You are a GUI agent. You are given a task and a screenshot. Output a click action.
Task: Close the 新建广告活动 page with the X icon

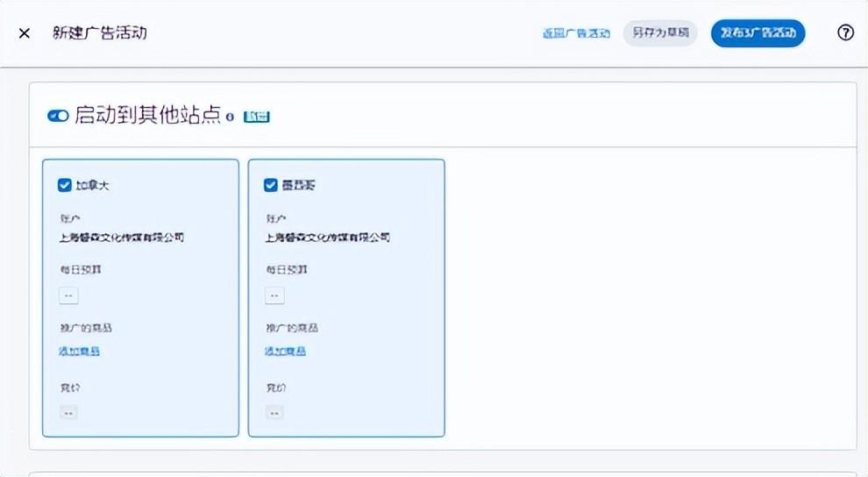point(25,33)
